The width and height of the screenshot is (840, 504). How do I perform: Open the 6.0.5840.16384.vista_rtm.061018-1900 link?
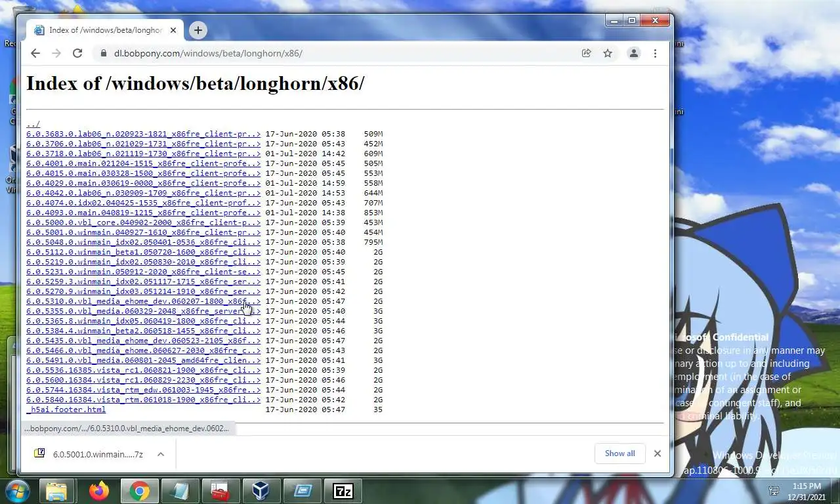click(143, 400)
